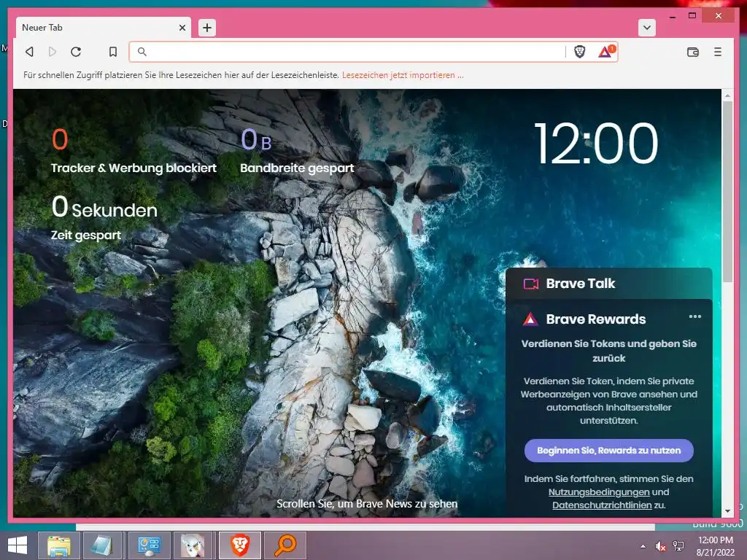
Task: Open the Brave Wallet icon
Action: tap(693, 52)
